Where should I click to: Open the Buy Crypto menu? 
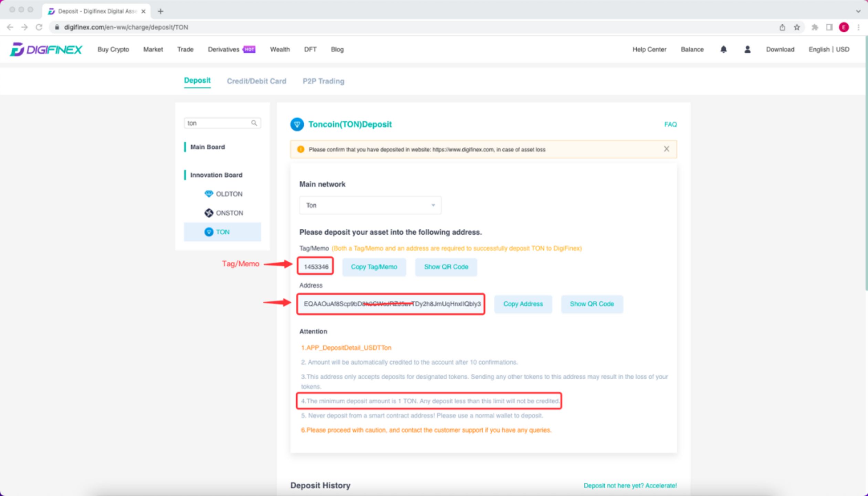[x=113, y=50]
